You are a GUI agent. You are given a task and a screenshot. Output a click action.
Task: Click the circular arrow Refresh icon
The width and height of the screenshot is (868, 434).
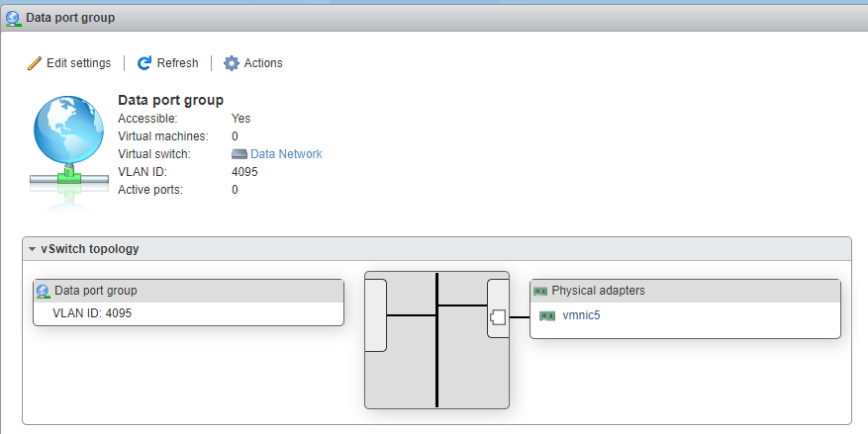click(x=145, y=63)
